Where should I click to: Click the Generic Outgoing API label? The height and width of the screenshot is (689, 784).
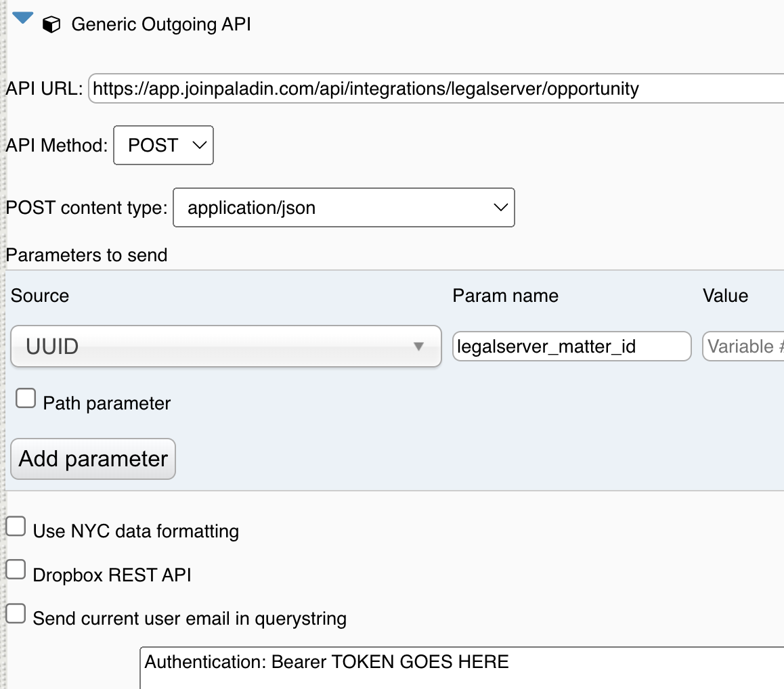pyautogui.click(x=162, y=24)
